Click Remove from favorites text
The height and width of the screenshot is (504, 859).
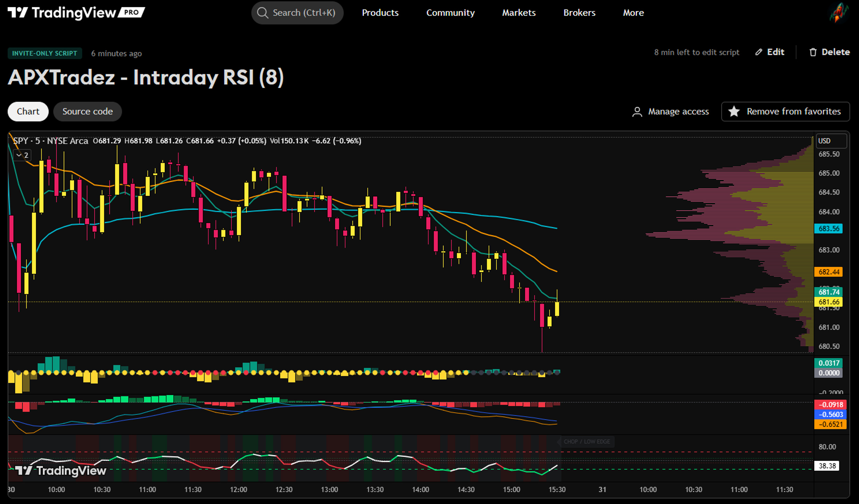794,111
